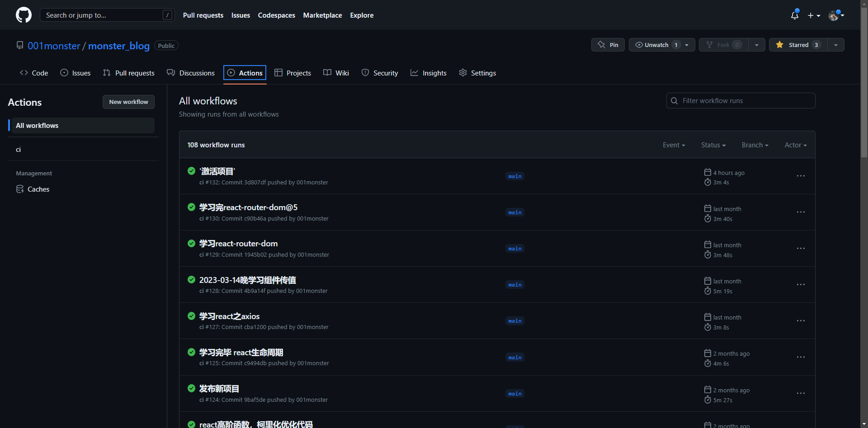Click the stopwatch icon next to 5m 19s

point(708,291)
